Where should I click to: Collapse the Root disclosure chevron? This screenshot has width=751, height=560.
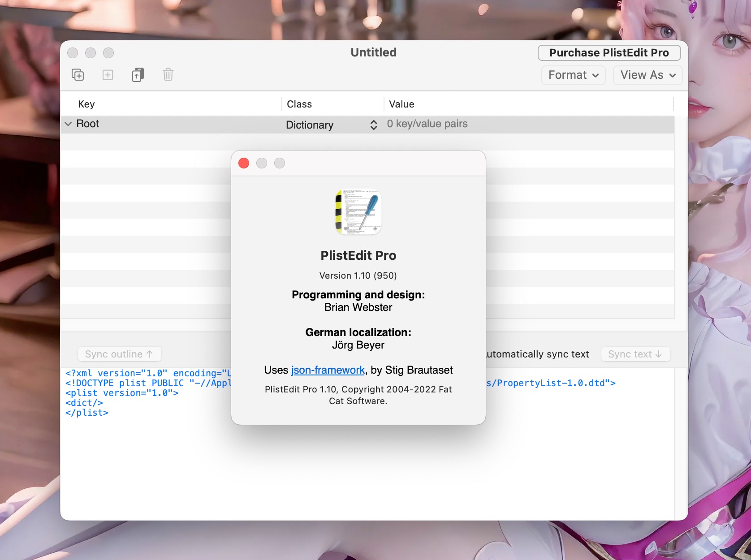point(68,124)
